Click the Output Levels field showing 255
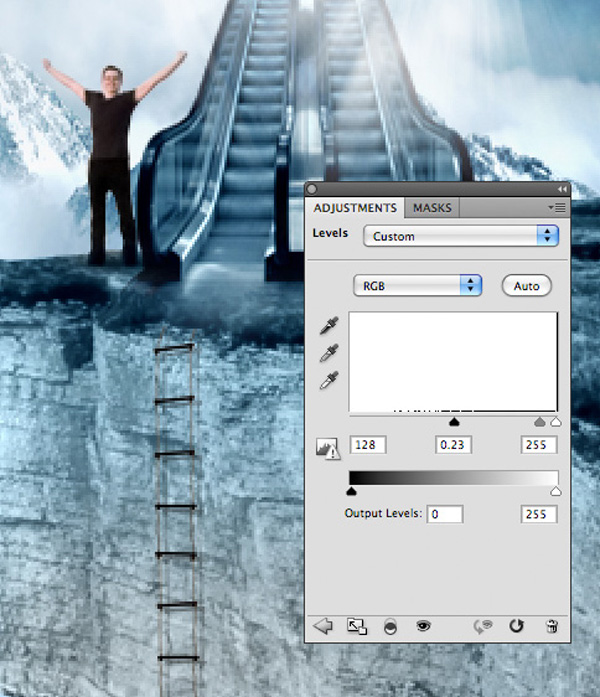600x697 pixels. (539, 514)
